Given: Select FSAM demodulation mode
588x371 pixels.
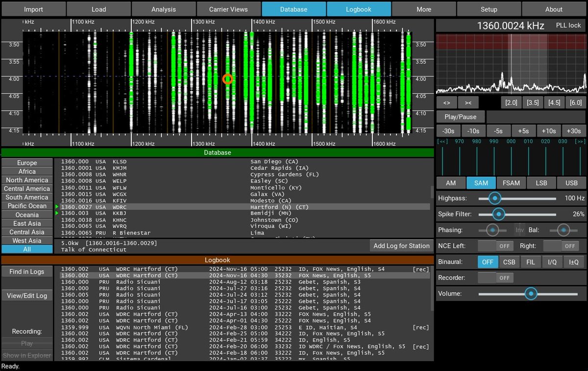Looking at the screenshot, I should pyautogui.click(x=511, y=183).
